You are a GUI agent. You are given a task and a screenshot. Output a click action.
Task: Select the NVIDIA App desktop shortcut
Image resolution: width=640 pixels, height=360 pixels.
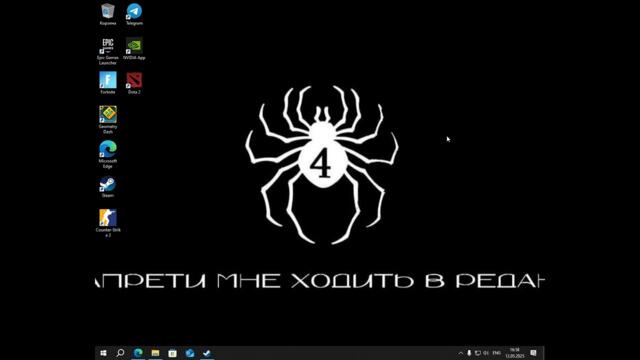click(134, 49)
